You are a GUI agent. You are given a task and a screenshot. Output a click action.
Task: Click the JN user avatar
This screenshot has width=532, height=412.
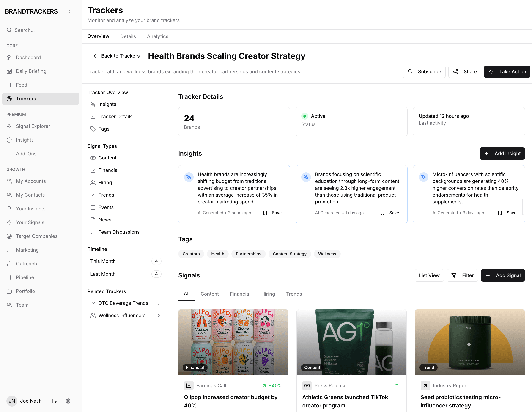pyautogui.click(x=12, y=401)
